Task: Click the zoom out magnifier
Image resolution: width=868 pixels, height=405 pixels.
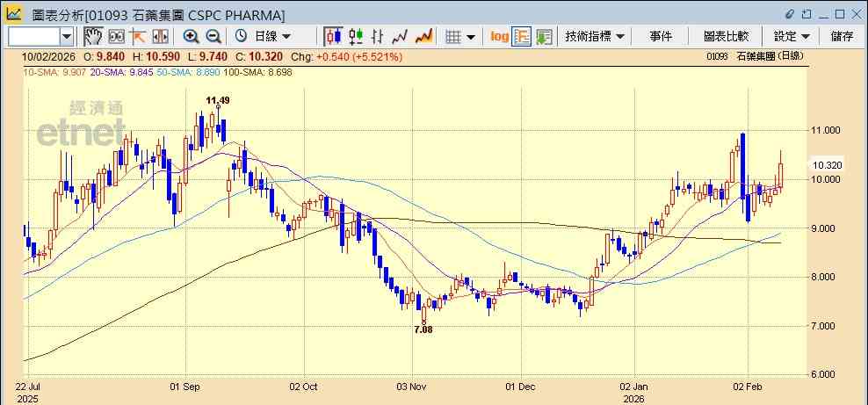Action: [213, 37]
